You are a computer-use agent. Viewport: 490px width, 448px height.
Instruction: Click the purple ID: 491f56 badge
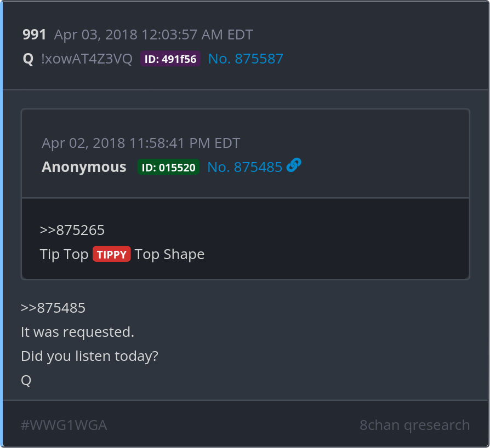point(170,59)
